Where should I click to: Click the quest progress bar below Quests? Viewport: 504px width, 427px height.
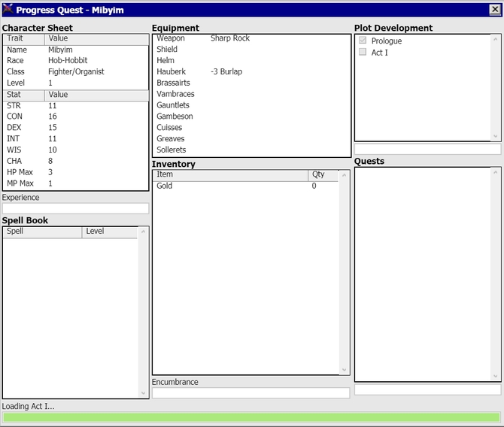click(428, 389)
